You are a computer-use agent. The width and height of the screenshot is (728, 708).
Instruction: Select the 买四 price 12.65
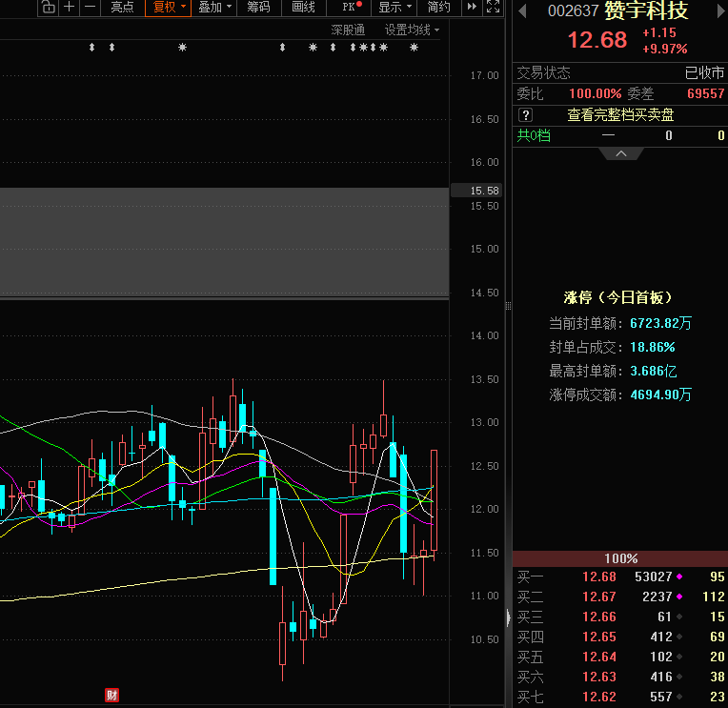coord(599,637)
